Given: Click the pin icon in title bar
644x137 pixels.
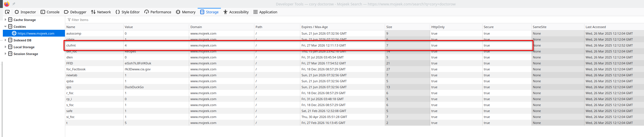Looking at the screenshot, I should click(14, 4).
